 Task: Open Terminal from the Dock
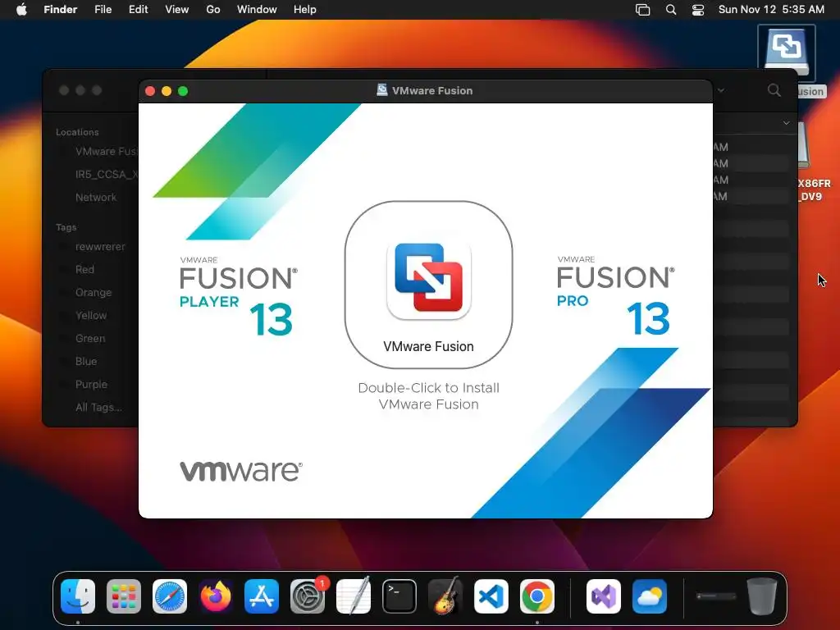click(399, 596)
